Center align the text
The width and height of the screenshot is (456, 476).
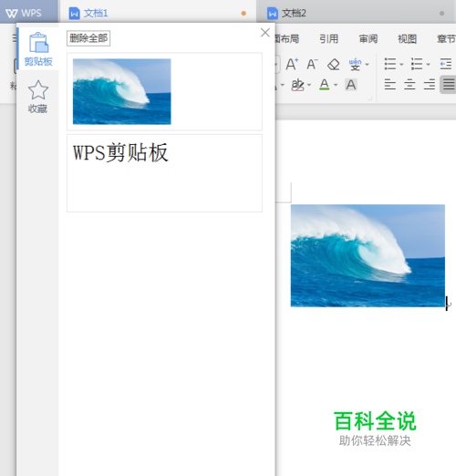[409, 85]
